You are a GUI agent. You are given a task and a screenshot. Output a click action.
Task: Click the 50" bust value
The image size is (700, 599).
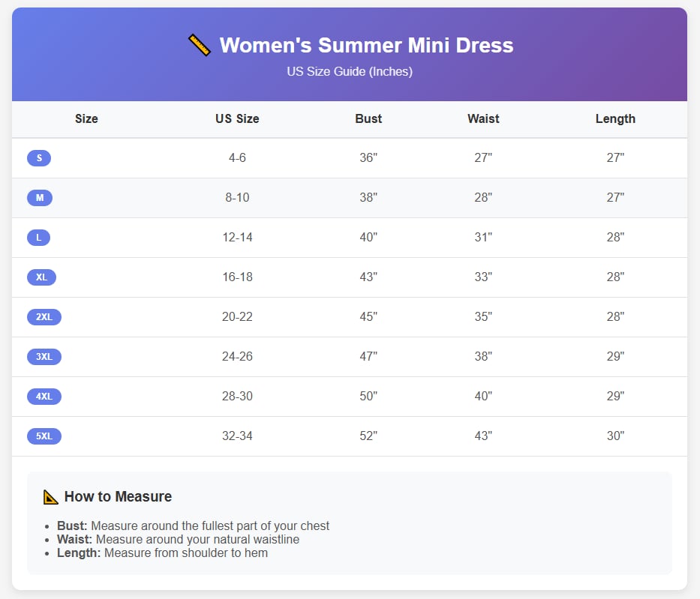(x=368, y=396)
